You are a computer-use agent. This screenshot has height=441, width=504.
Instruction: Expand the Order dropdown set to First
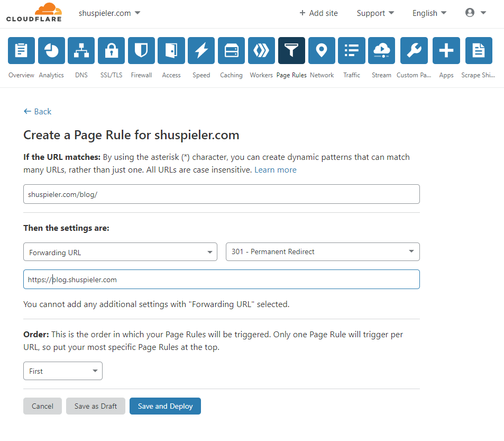63,371
